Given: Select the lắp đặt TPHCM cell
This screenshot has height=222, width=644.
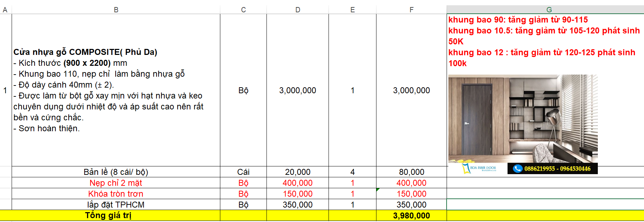Looking at the screenshot, I should tap(116, 205).
